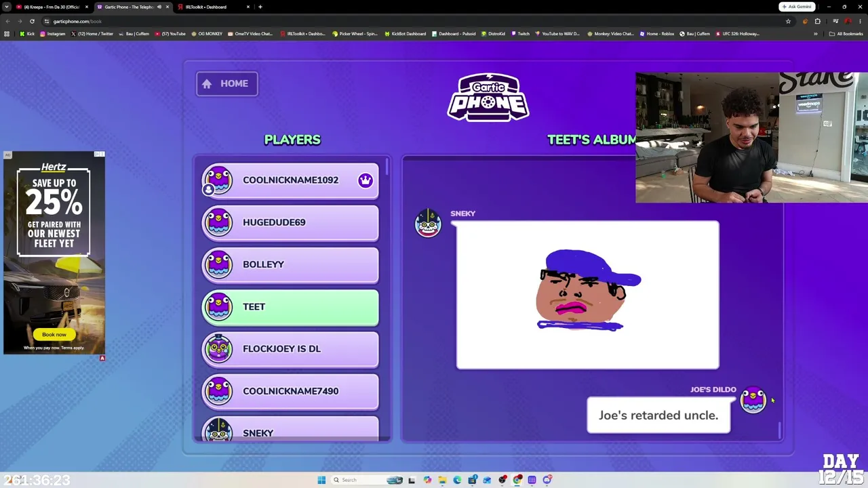Open a new browser tab
The height and width of the screenshot is (488, 868).
pos(260,7)
